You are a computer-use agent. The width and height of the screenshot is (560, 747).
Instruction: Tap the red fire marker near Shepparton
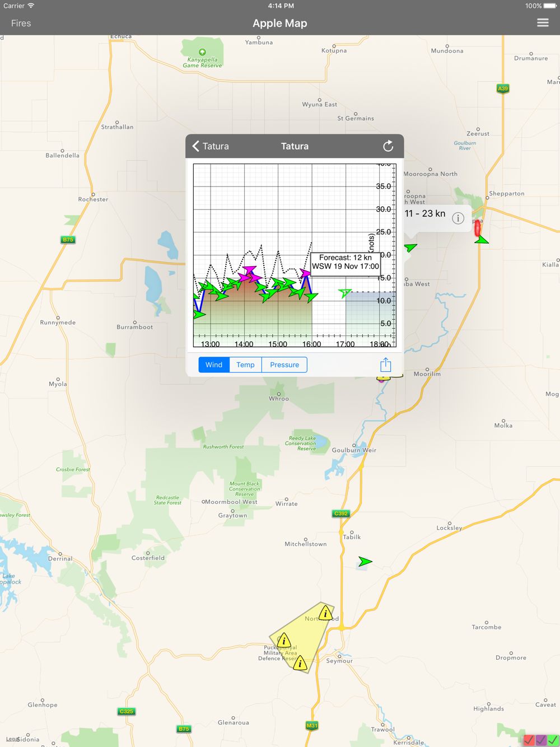pyautogui.click(x=478, y=228)
